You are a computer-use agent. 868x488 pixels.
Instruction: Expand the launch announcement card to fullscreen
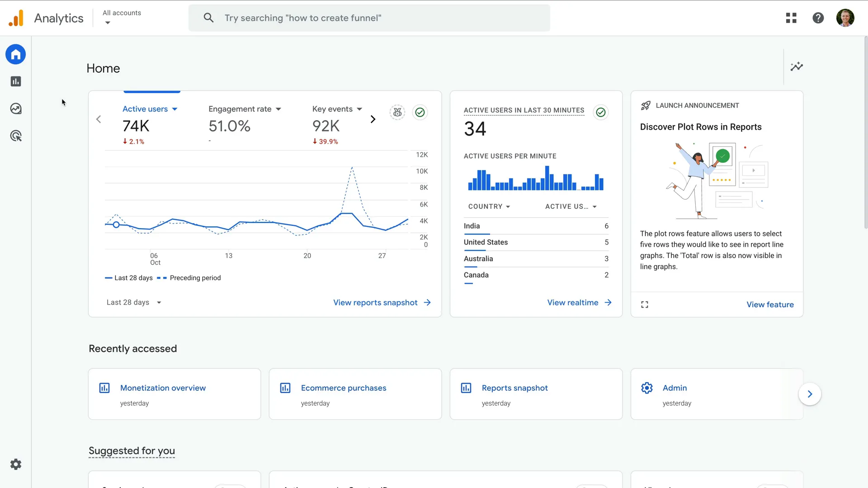[645, 304]
